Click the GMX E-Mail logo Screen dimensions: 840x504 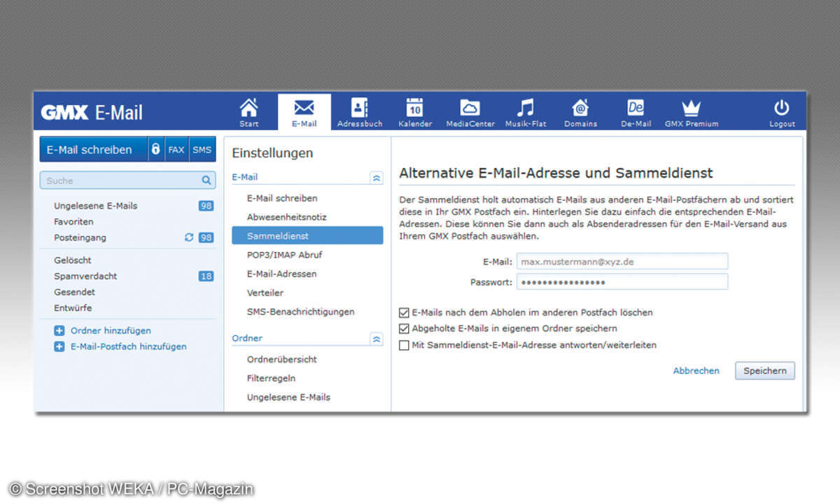coord(92,113)
